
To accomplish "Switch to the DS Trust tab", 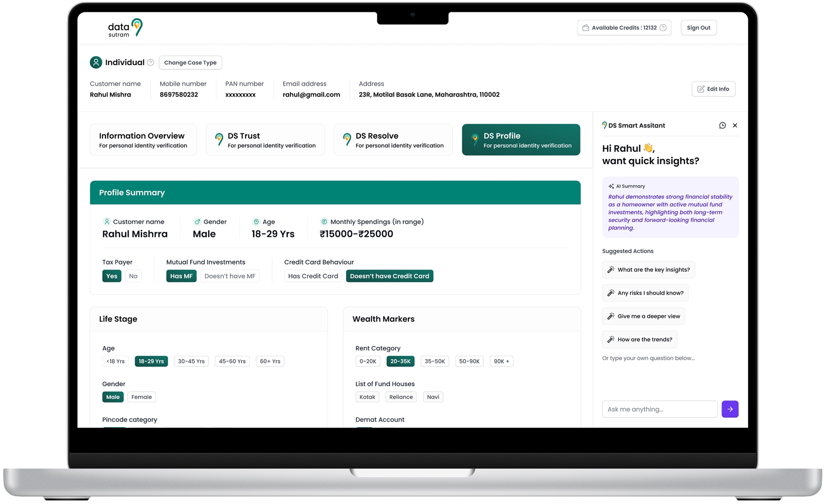I will (x=265, y=140).
